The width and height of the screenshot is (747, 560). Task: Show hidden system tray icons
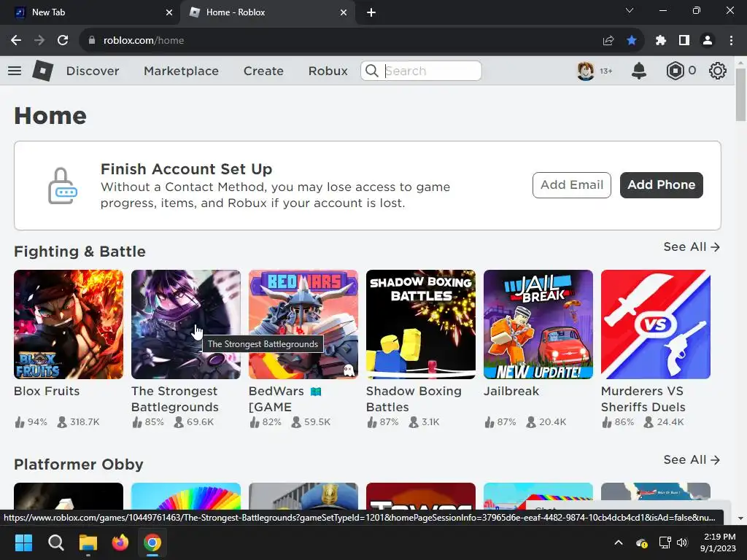[619, 542]
